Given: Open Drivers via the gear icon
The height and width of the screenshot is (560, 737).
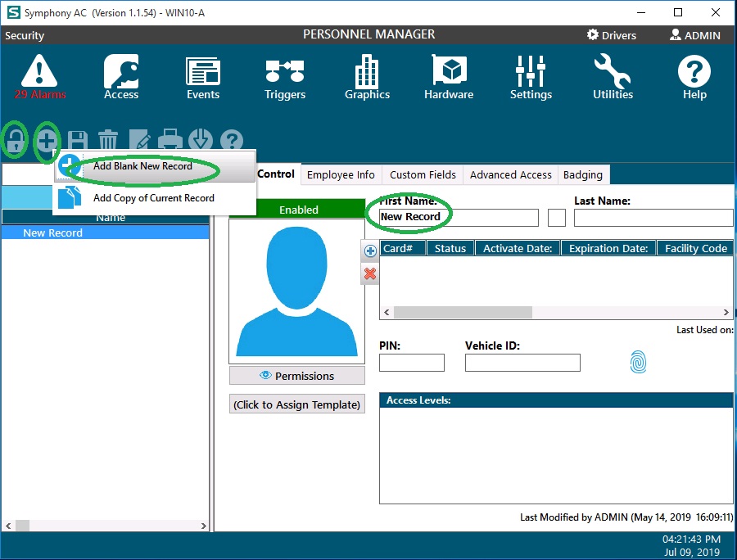Looking at the screenshot, I should pyautogui.click(x=593, y=34).
